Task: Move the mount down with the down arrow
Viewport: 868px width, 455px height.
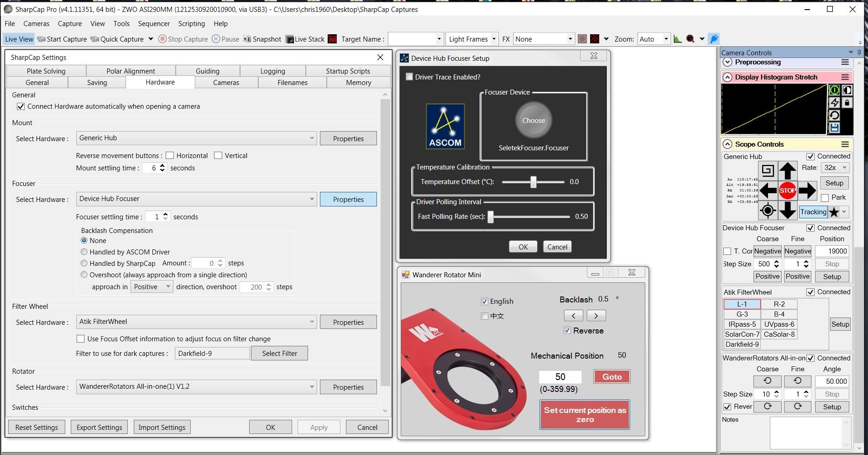Action: click(x=788, y=210)
